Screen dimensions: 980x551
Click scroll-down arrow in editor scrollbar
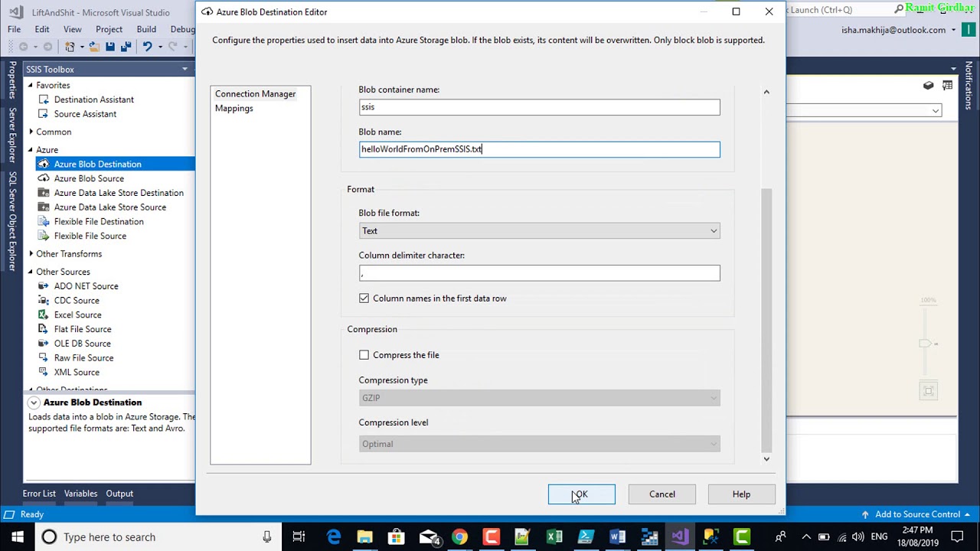[766, 458]
